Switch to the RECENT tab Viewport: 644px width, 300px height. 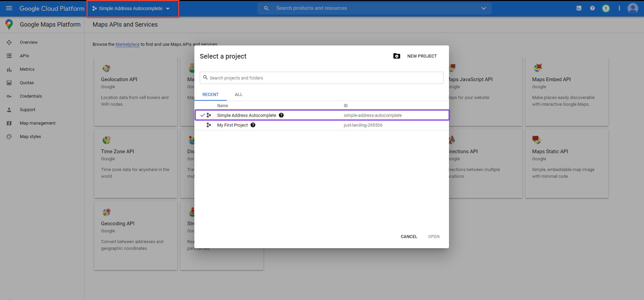point(211,95)
